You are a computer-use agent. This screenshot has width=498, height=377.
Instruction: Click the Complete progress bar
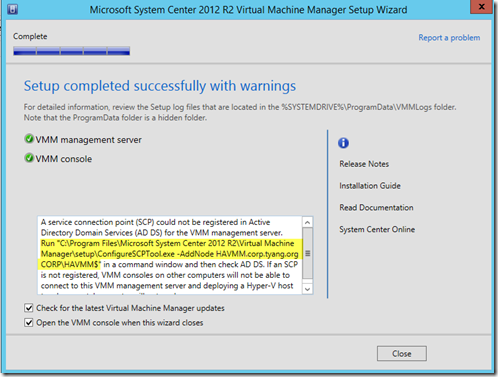coord(72,51)
